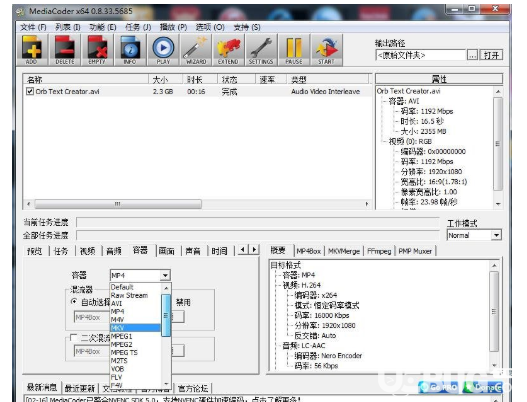Switch to the 时间 tab
Screen dimensions: 527x402
pyautogui.click(x=219, y=251)
